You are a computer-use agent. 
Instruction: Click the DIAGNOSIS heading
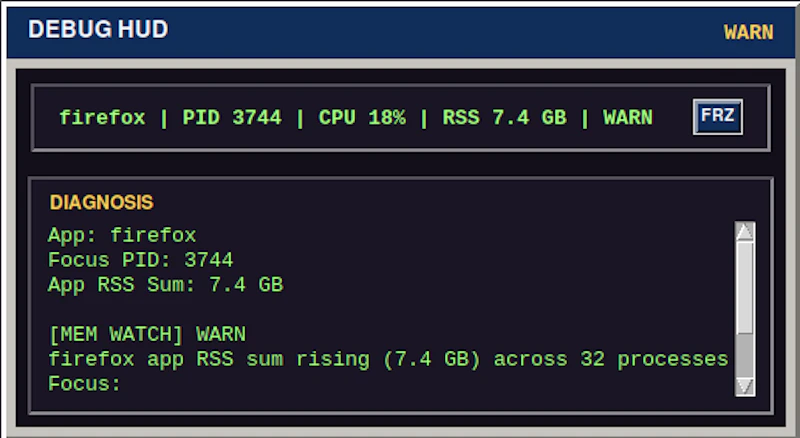(102, 203)
